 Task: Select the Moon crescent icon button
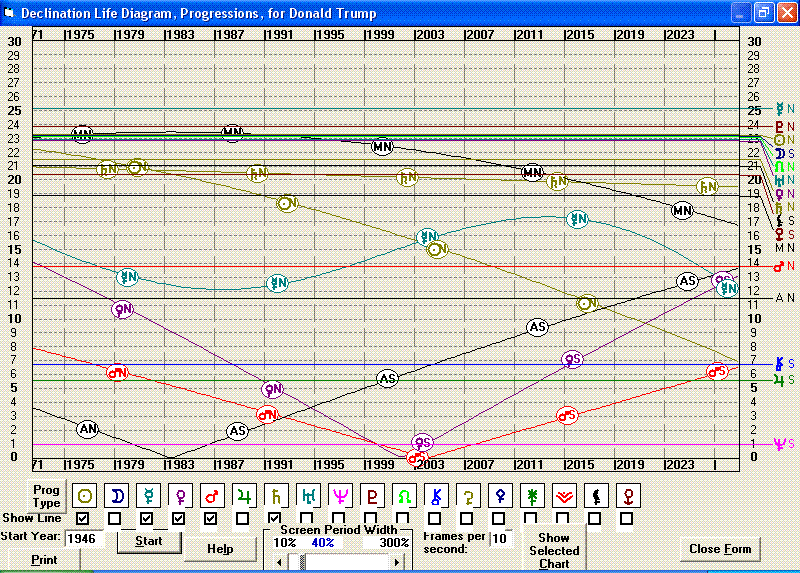tap(117, 495)
